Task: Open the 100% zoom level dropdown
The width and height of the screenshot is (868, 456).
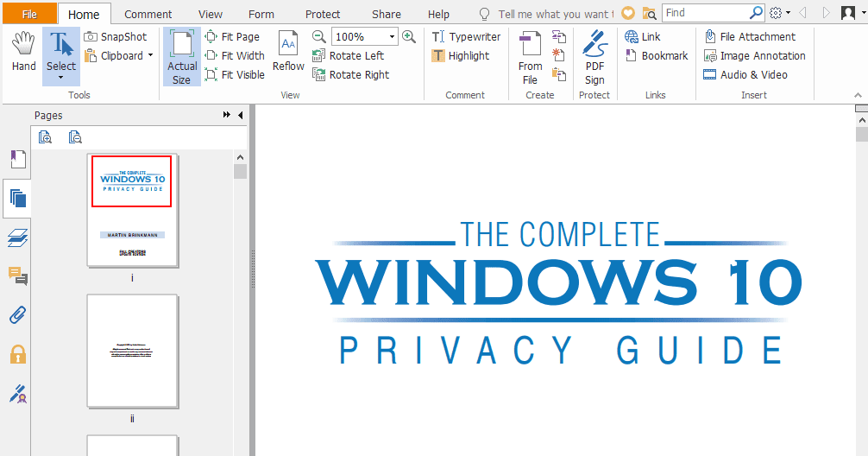Action: click(392, 36)
